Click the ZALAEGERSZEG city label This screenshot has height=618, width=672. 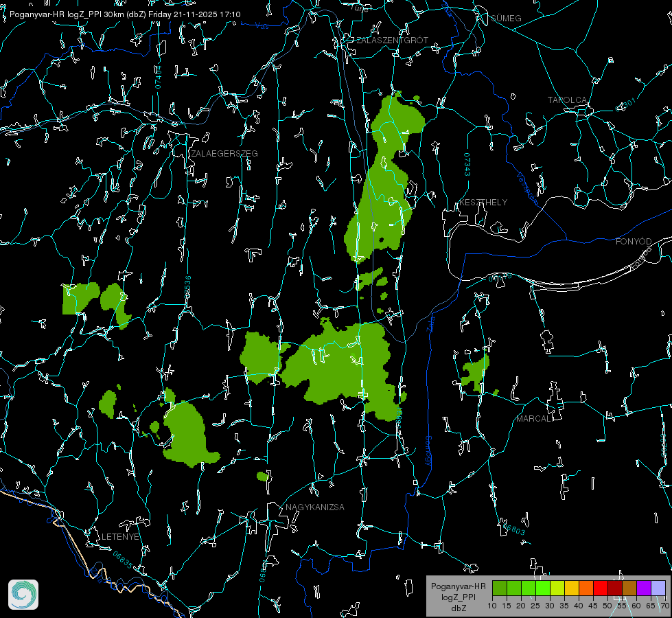pos(224,154)
